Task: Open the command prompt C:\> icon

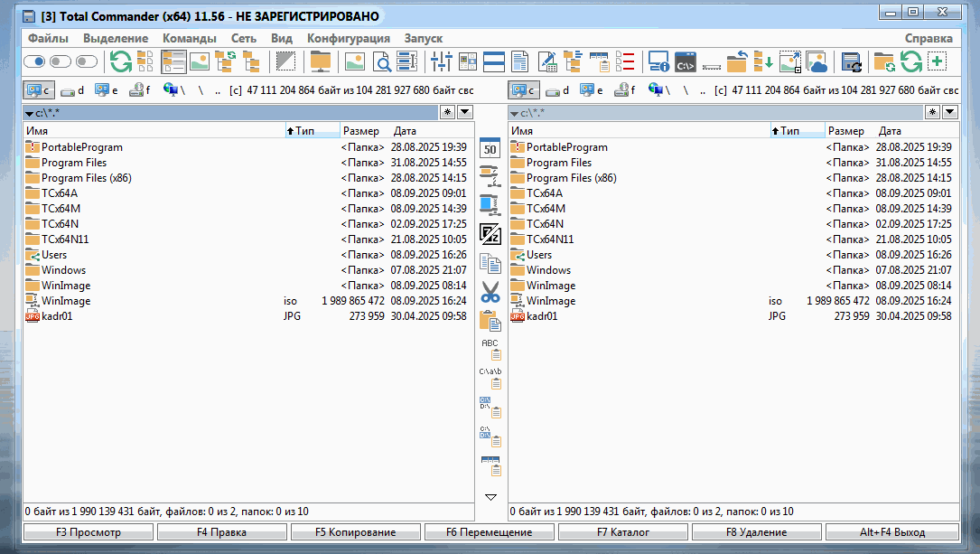Action: (x=686, y=61)
